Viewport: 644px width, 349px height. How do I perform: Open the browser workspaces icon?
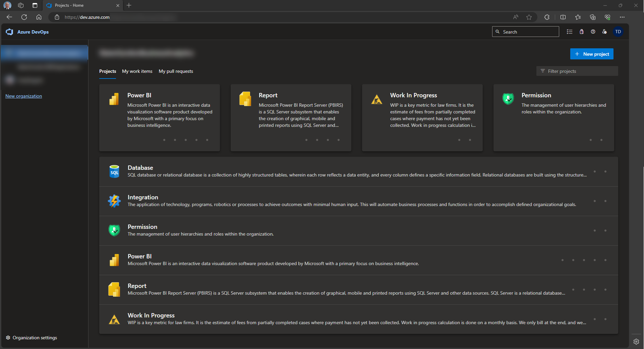coord(21,5)
